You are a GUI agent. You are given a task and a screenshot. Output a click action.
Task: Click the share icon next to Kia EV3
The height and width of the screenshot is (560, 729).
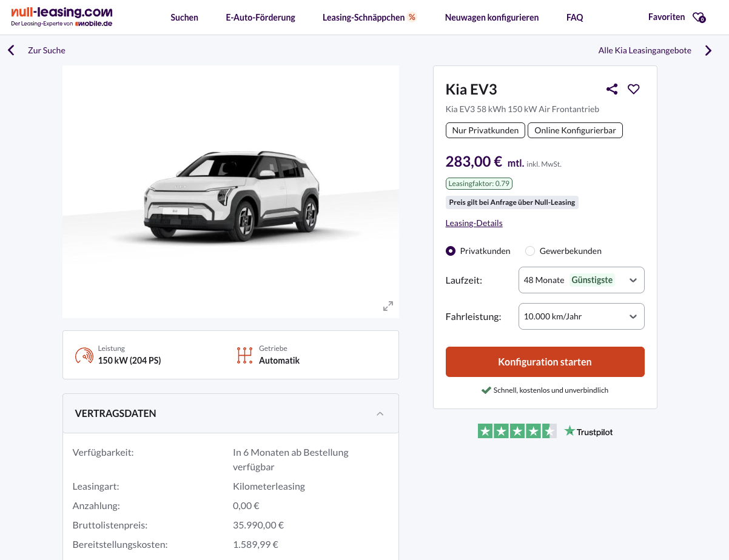click(x=612, y=89)
